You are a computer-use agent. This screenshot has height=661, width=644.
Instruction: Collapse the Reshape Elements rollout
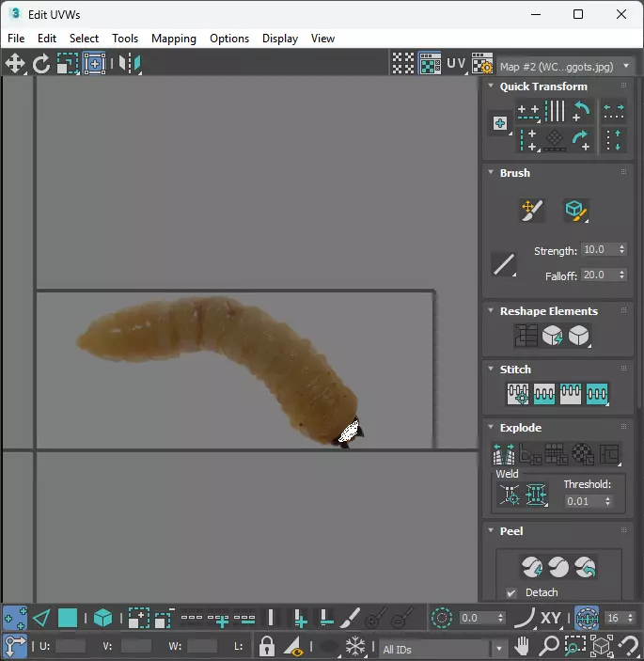491,310
